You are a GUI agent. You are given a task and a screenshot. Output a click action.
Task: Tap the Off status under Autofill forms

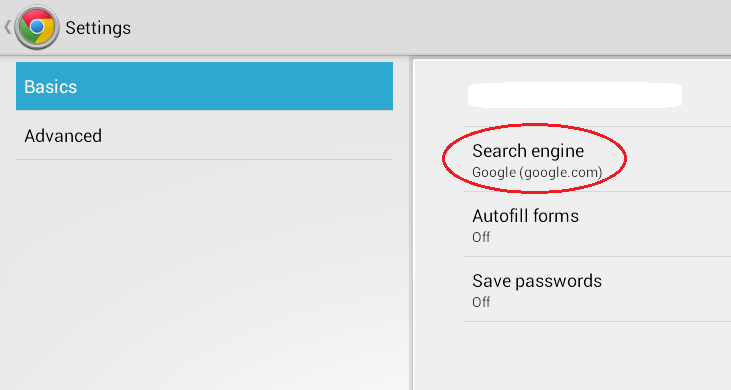pyautogui.click(x=481, y=237)
